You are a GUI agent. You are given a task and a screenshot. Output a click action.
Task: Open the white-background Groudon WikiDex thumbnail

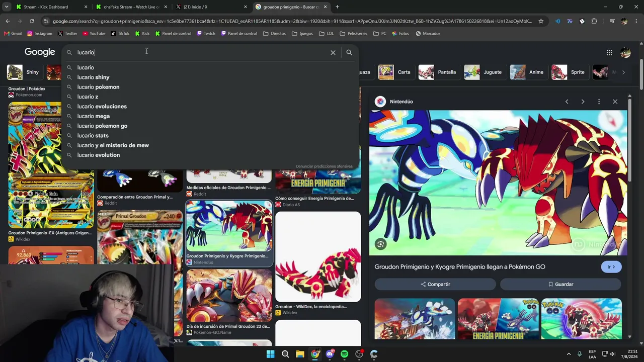[318, 256]
